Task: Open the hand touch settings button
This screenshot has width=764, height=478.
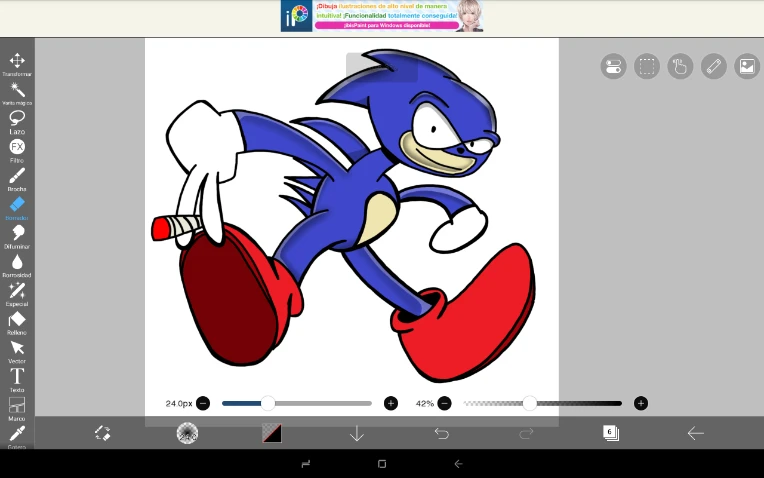Action: pos(680,66)
